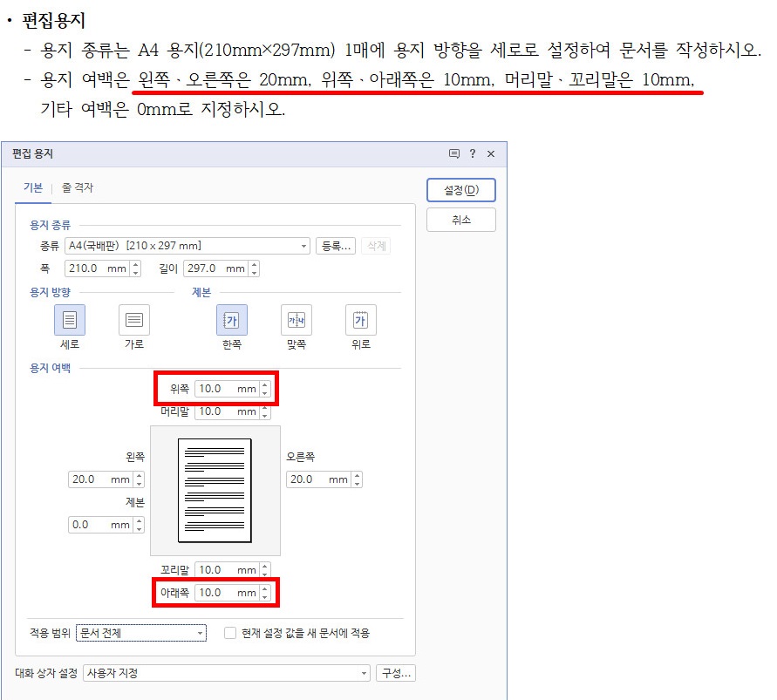Select the 세로 portrait orientation icon
777x700 pixels.
coord(70,320)
